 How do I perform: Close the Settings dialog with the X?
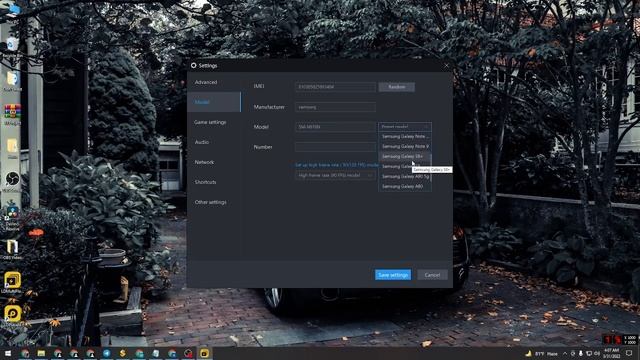coord(446,65)
